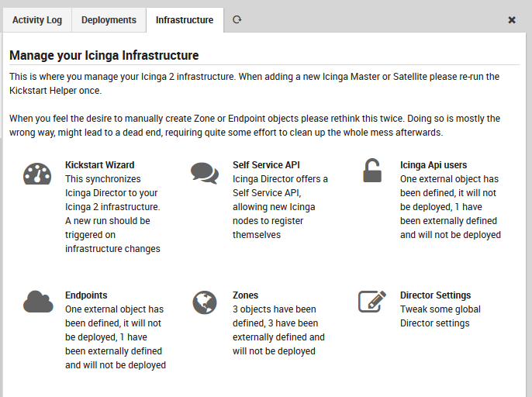Open the Self Service API title link
Image resolution: width=532 pixels, height=397 pixels.
click(x=266, y=165)
